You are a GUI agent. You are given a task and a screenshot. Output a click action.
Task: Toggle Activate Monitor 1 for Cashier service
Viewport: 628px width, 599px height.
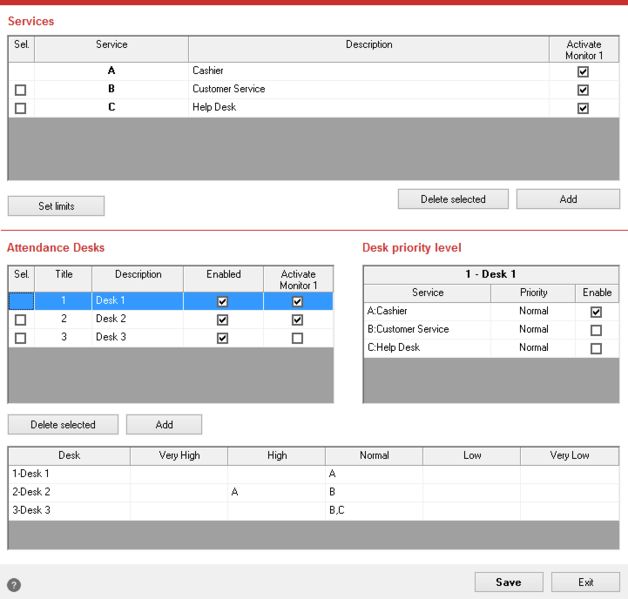[x=583, y=72]
